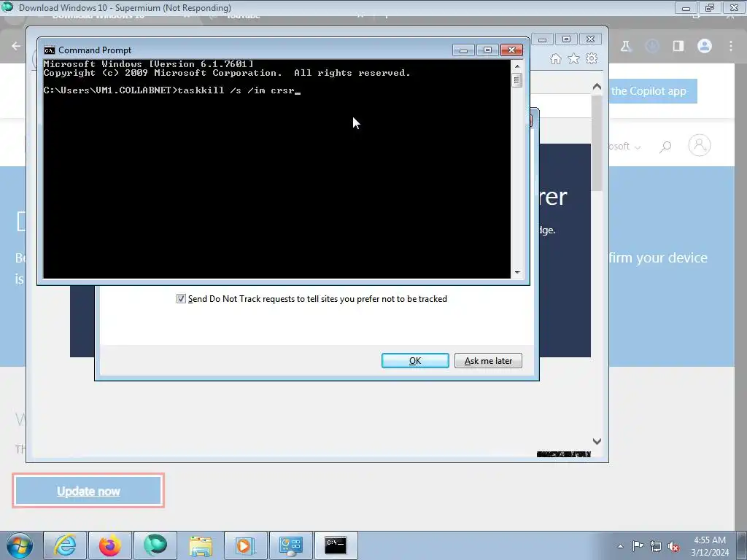Click the Internet Explorer home icon
The image size is (747, 560).
(x=555, y=58)
